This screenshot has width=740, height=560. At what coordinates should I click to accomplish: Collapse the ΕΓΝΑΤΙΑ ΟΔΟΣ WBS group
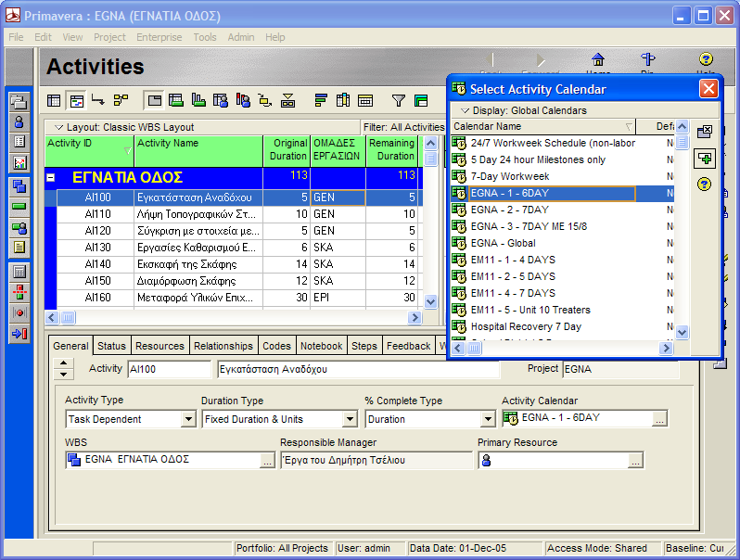[50, 178]
